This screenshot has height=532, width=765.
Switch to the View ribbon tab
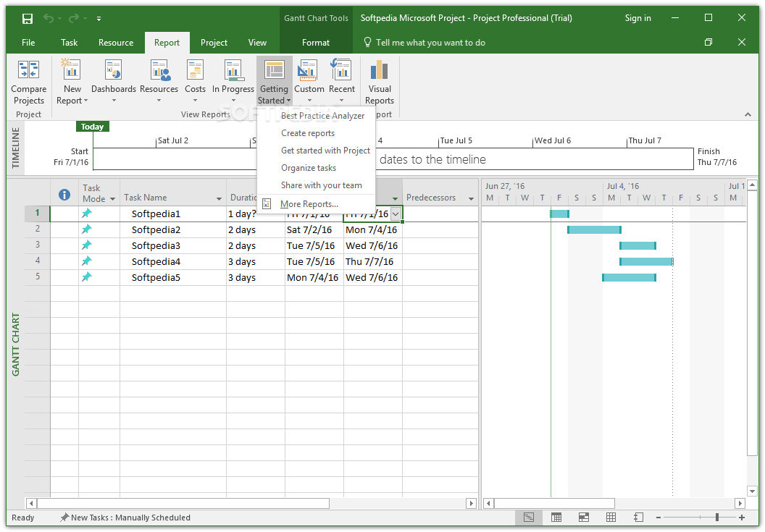[257, 43]
